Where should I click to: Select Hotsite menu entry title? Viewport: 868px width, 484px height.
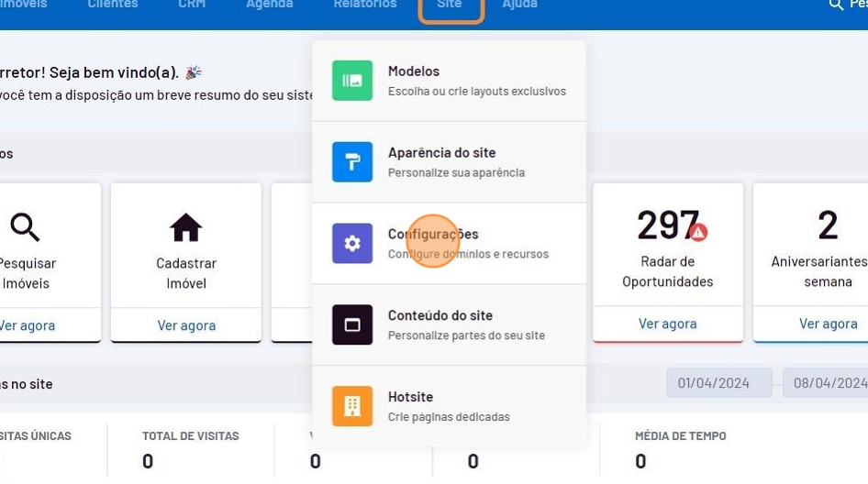tap(410, 397)
